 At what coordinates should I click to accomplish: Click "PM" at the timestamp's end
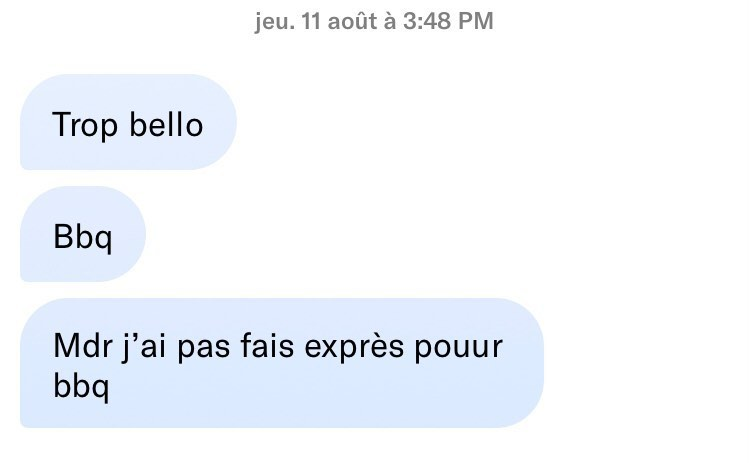coord(476,21)
